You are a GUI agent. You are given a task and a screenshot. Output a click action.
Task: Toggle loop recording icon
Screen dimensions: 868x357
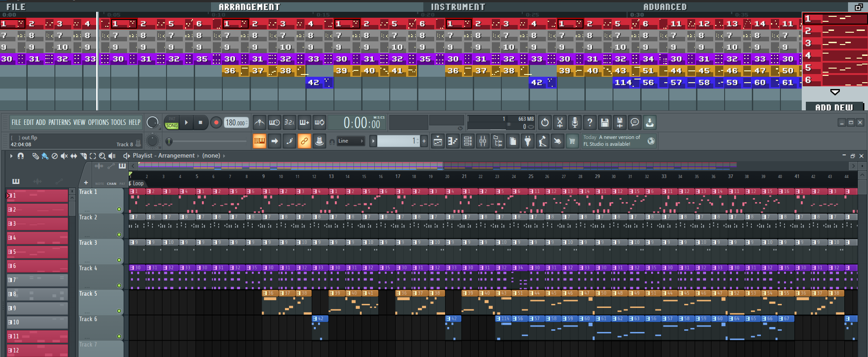pos(319,122)
